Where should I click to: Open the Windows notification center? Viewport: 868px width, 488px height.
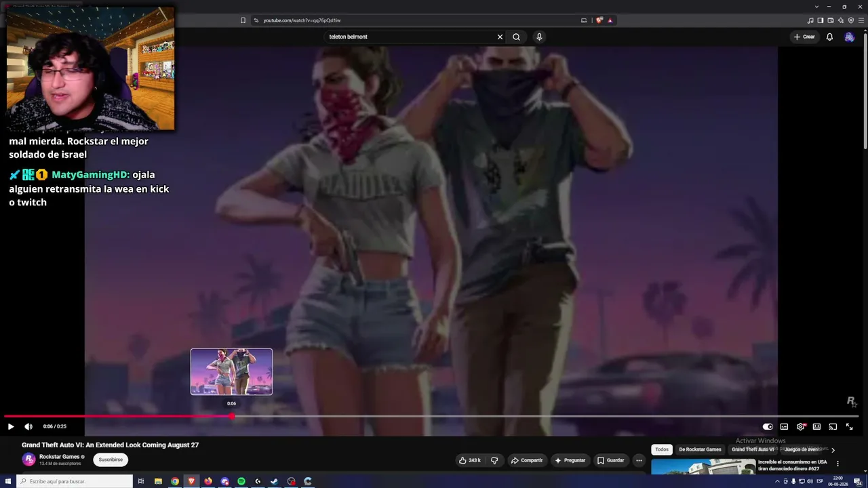[858, 481]
